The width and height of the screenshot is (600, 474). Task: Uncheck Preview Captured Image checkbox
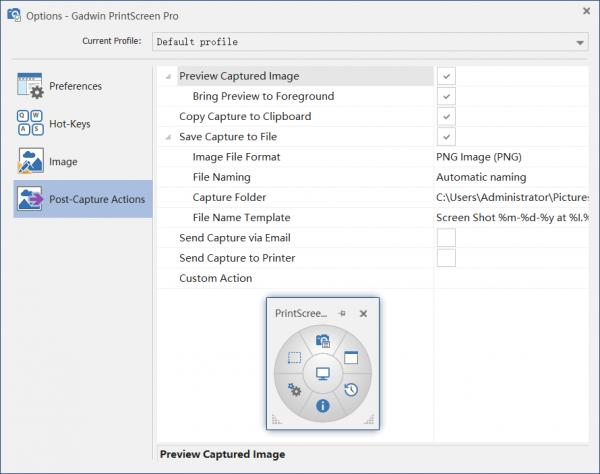tap(446, 76)
